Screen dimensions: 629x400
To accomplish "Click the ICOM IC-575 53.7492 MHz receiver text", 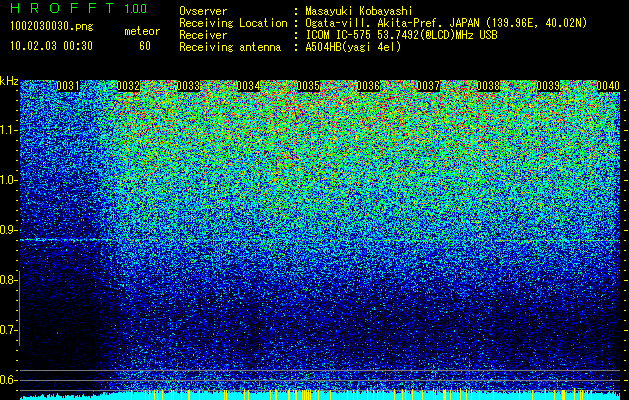I will tap(401, 35).
